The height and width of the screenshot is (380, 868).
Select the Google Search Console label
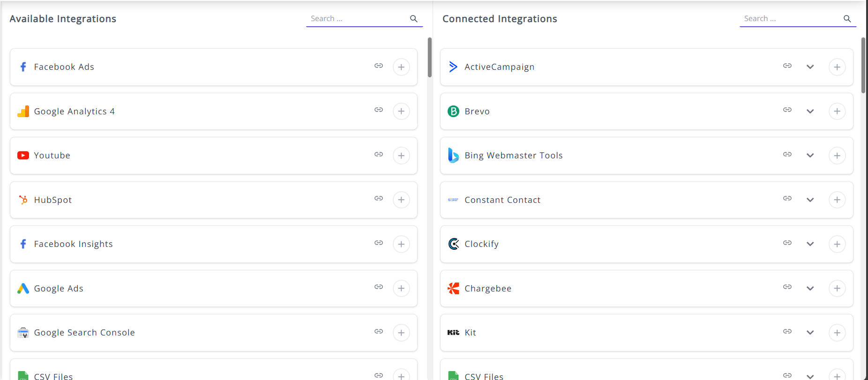click(x=84, y=333)
